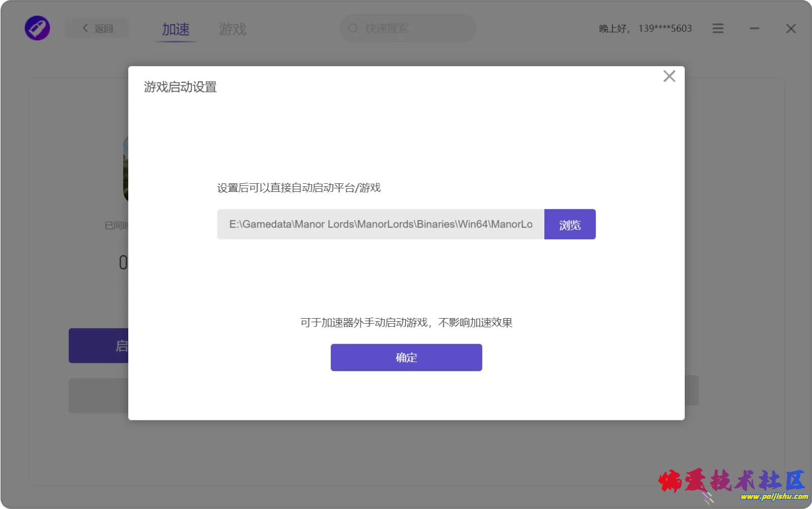Click the gray bar at the dialog's right edge
The image size is (812, 509).
(691, 390)
